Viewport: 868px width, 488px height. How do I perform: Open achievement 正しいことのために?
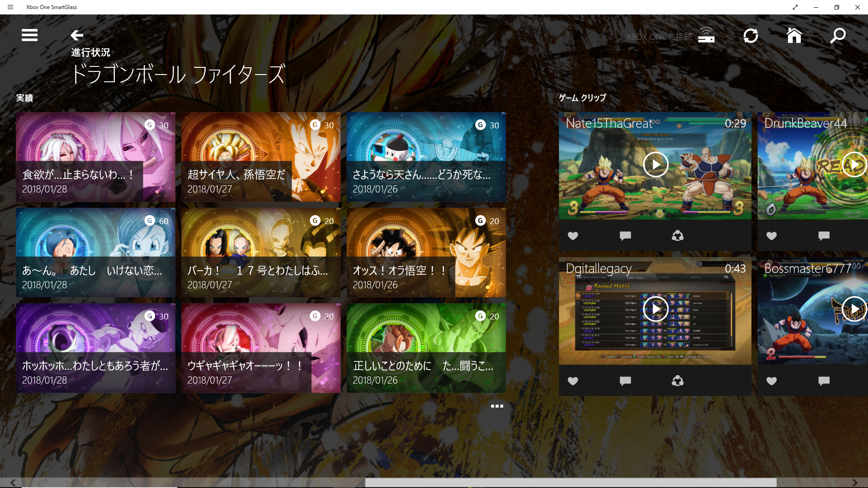click(x=426, y=348)
